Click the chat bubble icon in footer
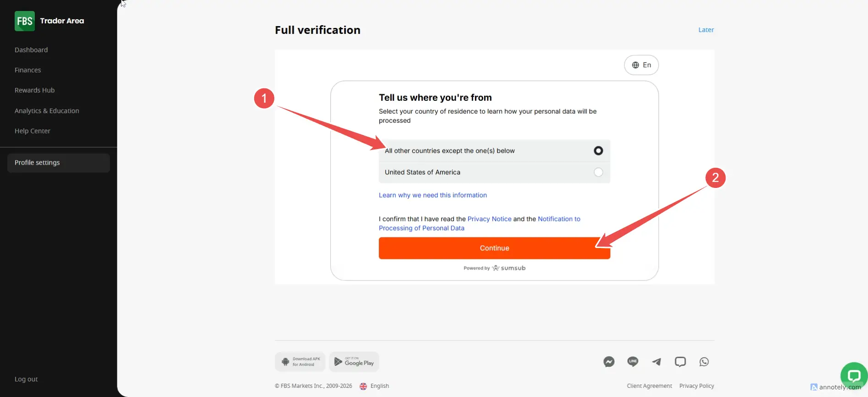 tap(680, 362)
